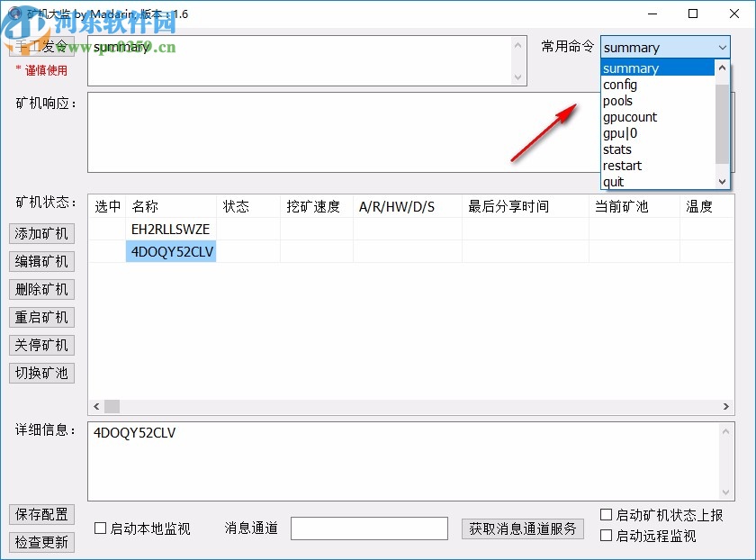Viewport: 756px width, 560px height.
Task: Click 关停矿机 to shut down miner
Action: tap(41, 345)
